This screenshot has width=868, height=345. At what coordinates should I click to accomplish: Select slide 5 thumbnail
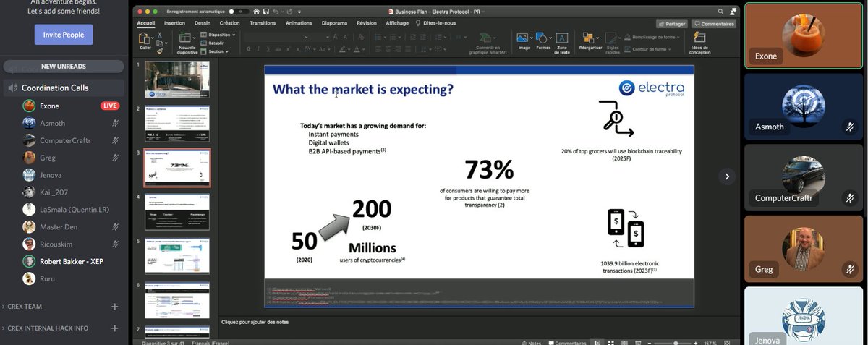tap(177, 256)
